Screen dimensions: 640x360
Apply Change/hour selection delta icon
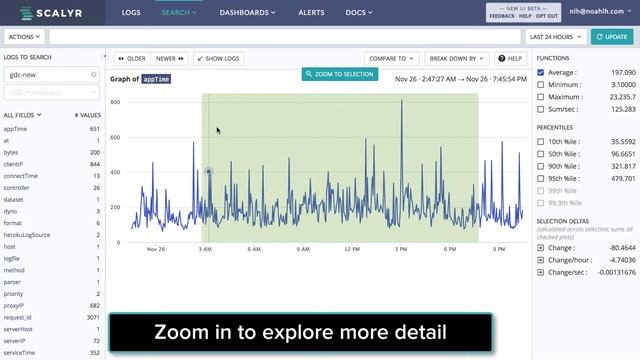pyautogui.click(x=540, y=260)
